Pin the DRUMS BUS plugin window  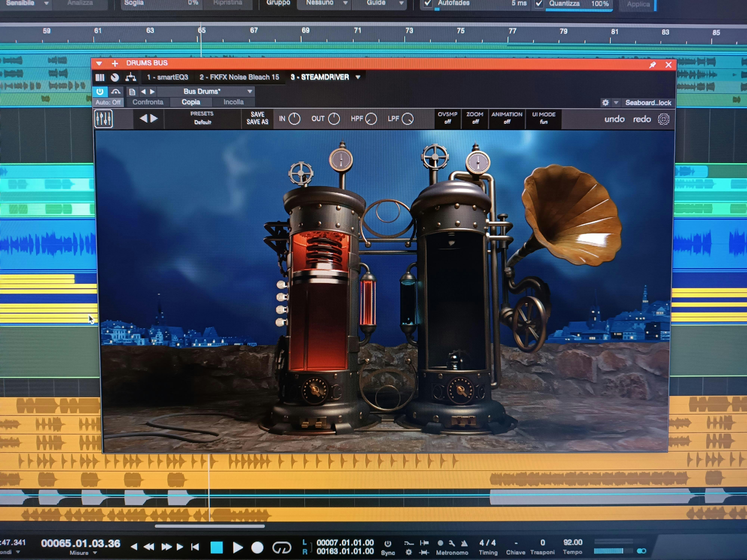(653, 65)
